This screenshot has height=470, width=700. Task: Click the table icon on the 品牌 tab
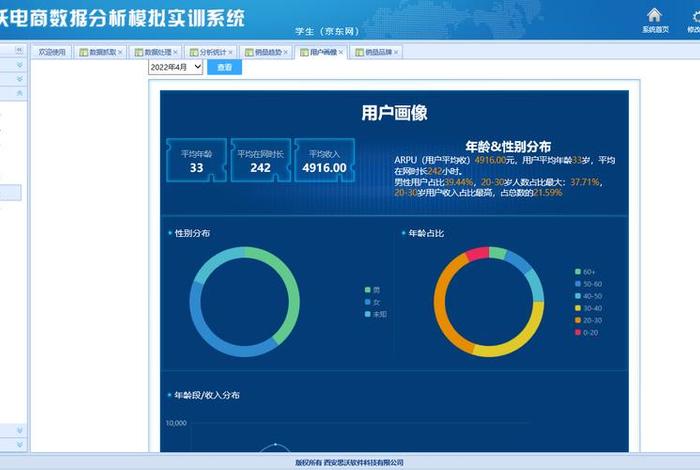359,52
